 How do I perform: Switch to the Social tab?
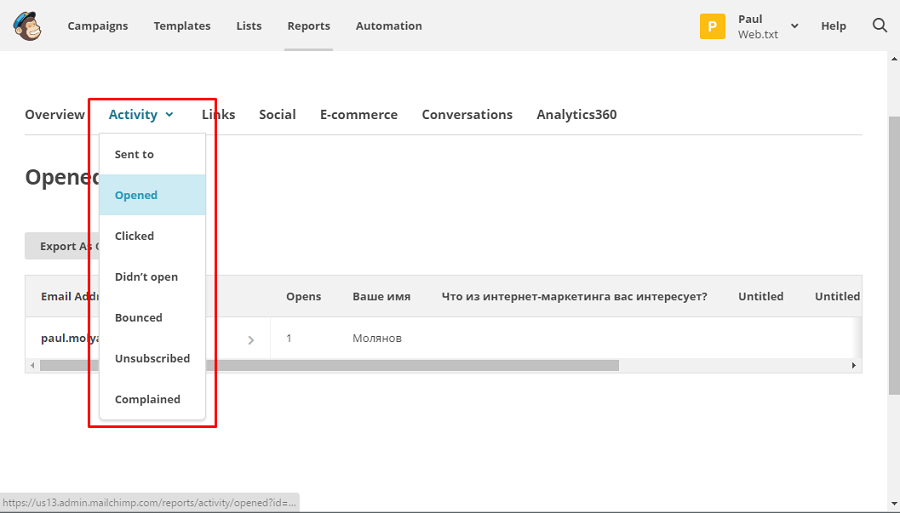click(x=277, y=115)
